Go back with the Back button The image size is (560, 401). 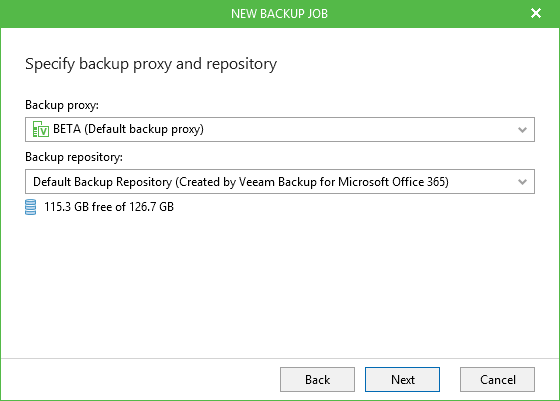coord(317,380)
